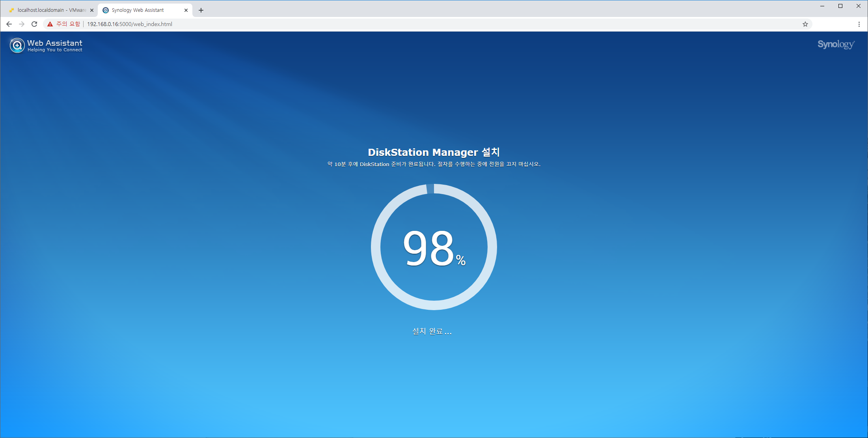The width and height of the screenshot is (868, 438).
Task: Click the 'Helping You to Connect' tagline
Action: (x=55, y=50)
